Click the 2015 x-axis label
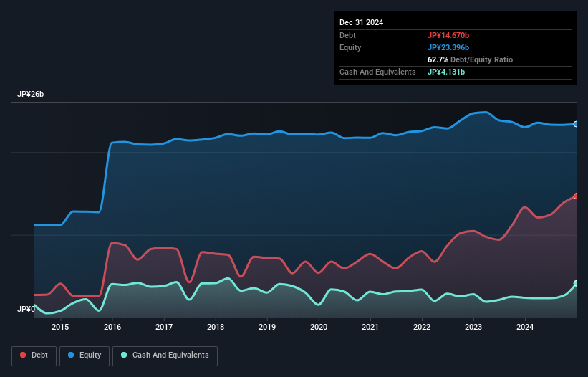588x377 pixels. click(60, 327)
